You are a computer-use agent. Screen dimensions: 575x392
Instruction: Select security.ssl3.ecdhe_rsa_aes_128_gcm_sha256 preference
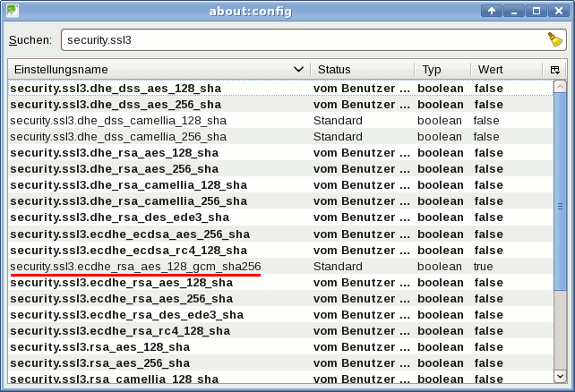tap(135, 267)
